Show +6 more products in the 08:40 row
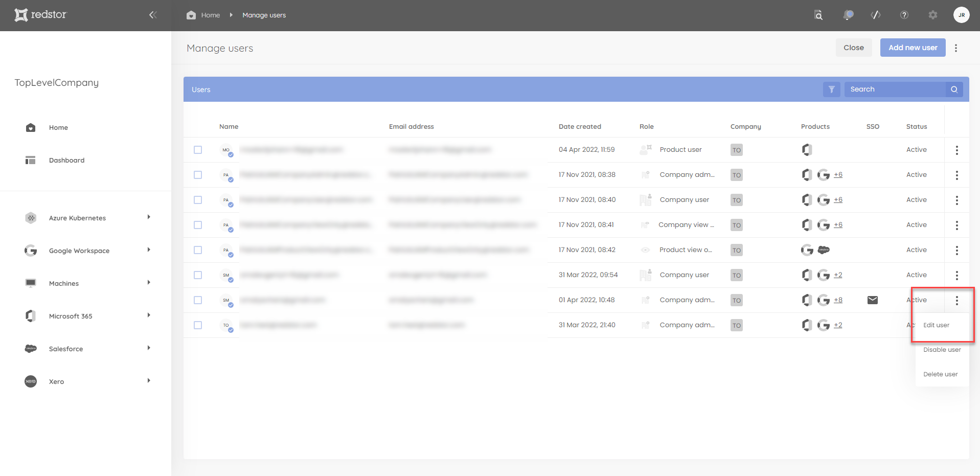The width and height of the screenshot is (980, 476). click(838, 200)
